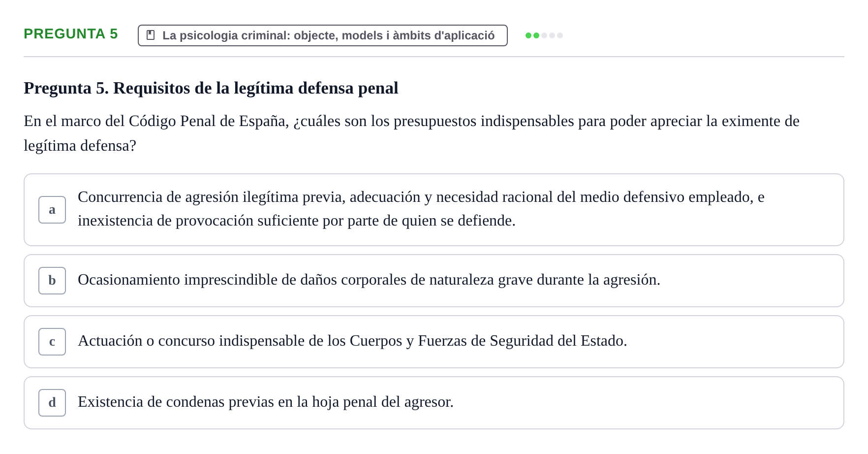Image resolution: width=868 pixels, height=454 pixels.
Task: Select answer option d letter box
Action: pyautogui.click(x=52, y=403)
